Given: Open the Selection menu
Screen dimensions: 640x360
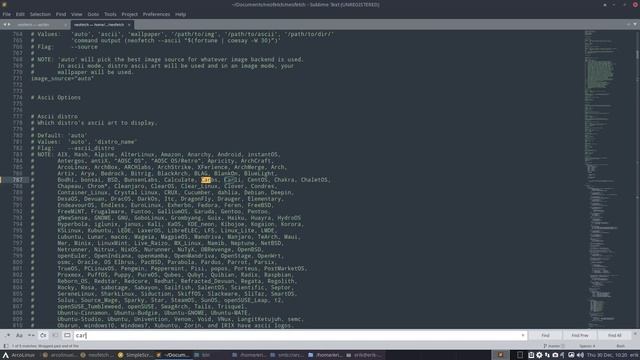Looking at the screenshot, I should 40,14.
